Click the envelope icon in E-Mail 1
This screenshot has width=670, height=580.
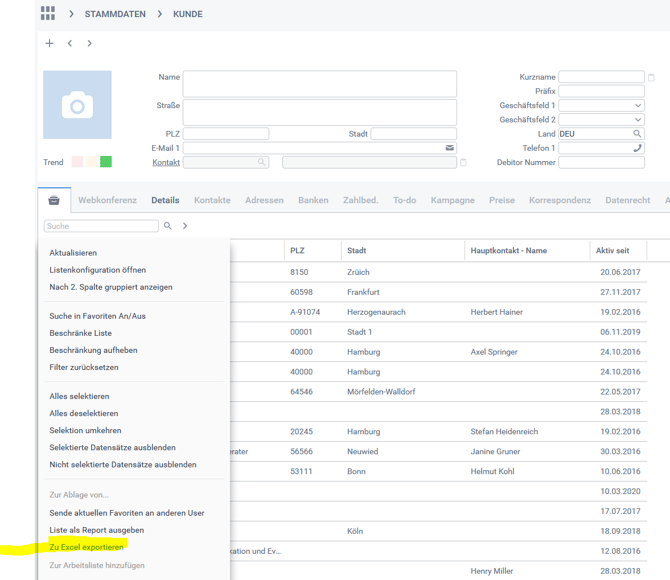click(x=450, y=148)
